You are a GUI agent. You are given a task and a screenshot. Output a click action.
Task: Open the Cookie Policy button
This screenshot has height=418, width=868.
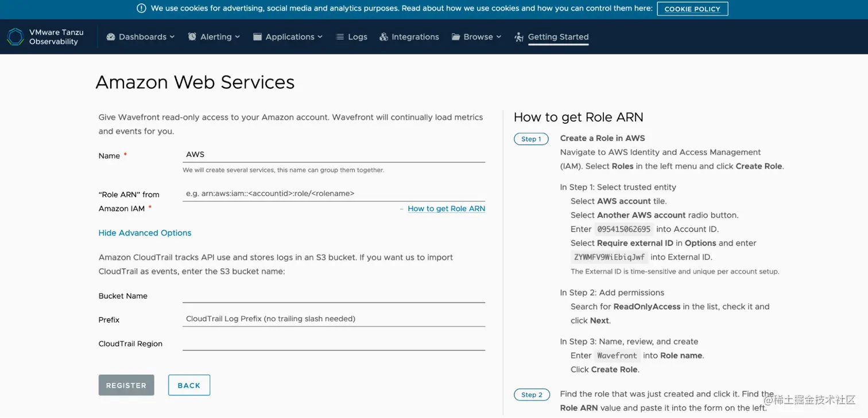coord(692,9)
